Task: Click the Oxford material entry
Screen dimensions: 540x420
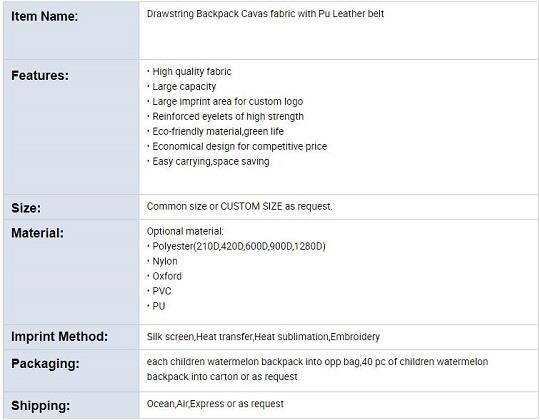Action: 165,276
